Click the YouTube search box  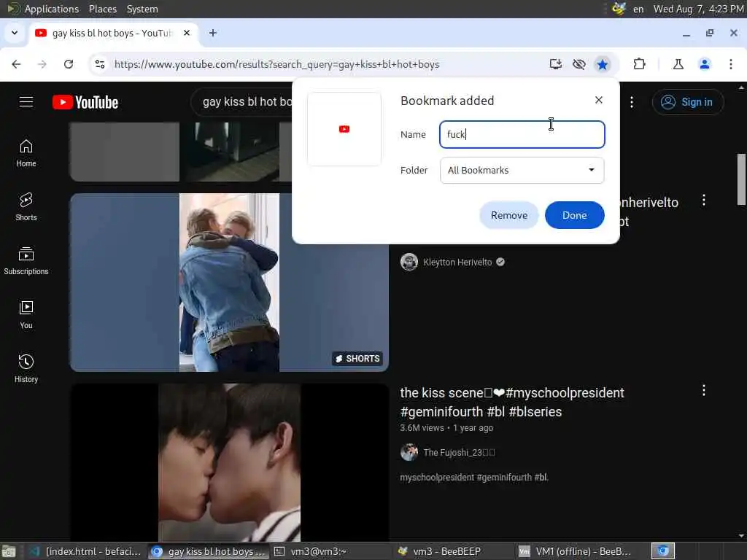click(243, 102)
